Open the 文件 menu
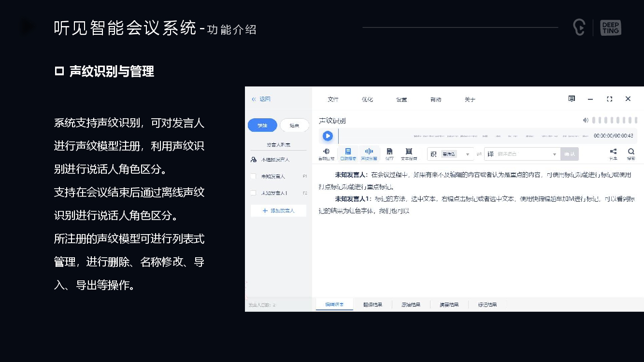Screen dimensions: 644x362 click(332, 99)
